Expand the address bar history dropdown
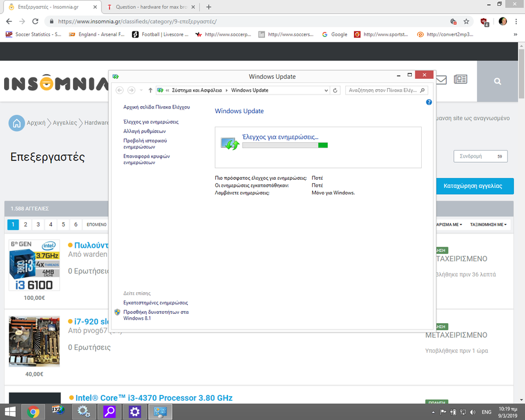This screenshot has height=420, width=525. [x=326, y=90]
